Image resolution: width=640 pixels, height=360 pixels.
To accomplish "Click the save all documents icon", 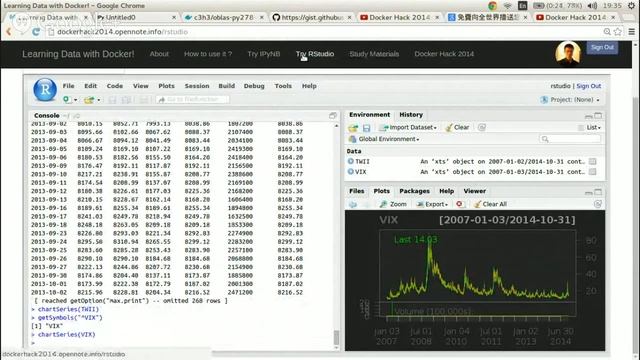I will pos(126,100).
